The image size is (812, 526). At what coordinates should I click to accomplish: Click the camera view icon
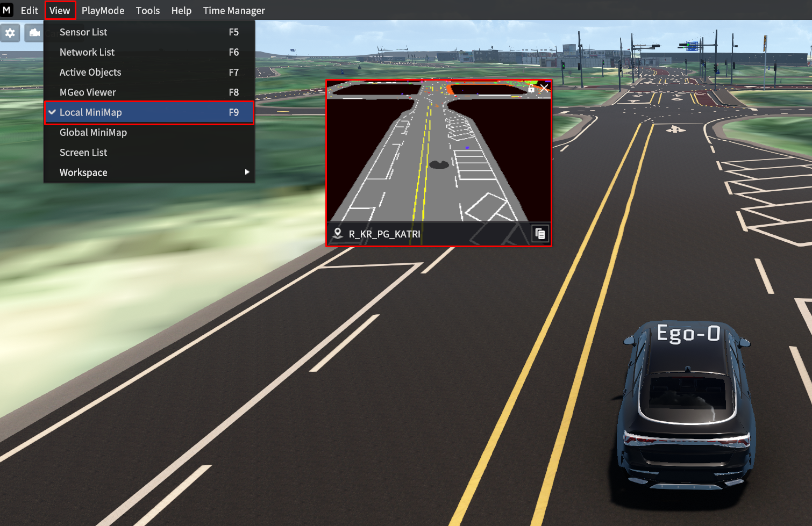34,33
